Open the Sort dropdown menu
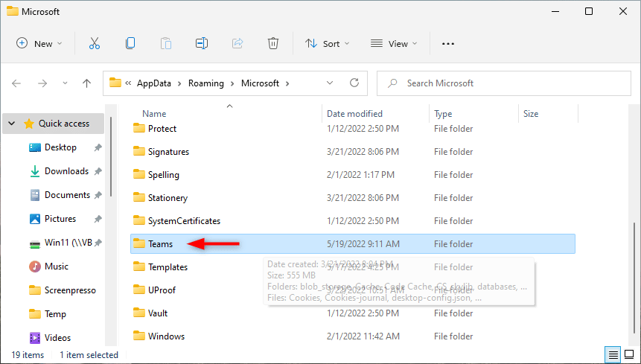The width and height of the screenshot is (641, 364). pos(327,43)
